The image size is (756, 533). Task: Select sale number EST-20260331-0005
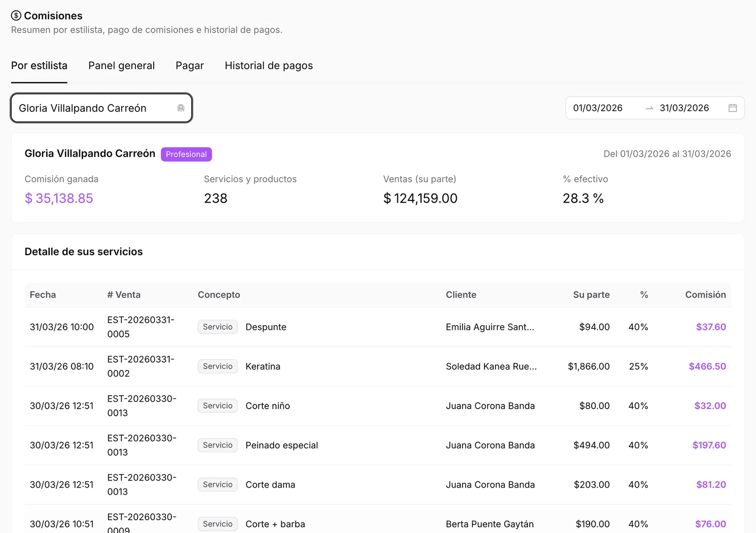coord(141,327)
